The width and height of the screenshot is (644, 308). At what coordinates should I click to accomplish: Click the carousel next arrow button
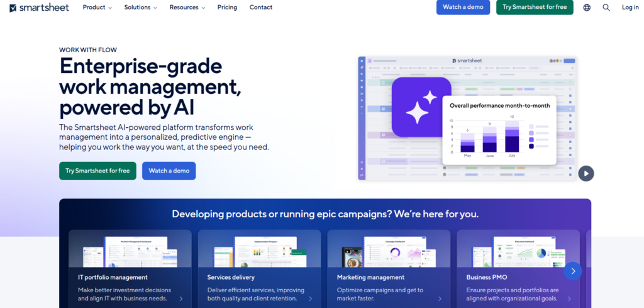coord(572,271)
